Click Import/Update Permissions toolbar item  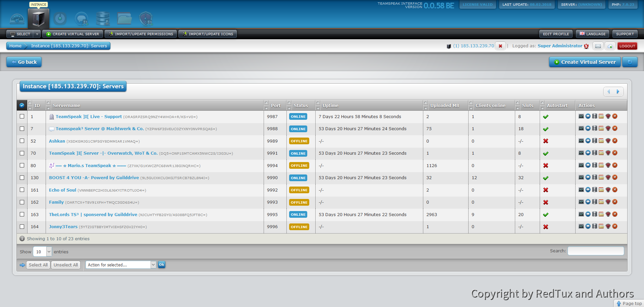[141, 34]
